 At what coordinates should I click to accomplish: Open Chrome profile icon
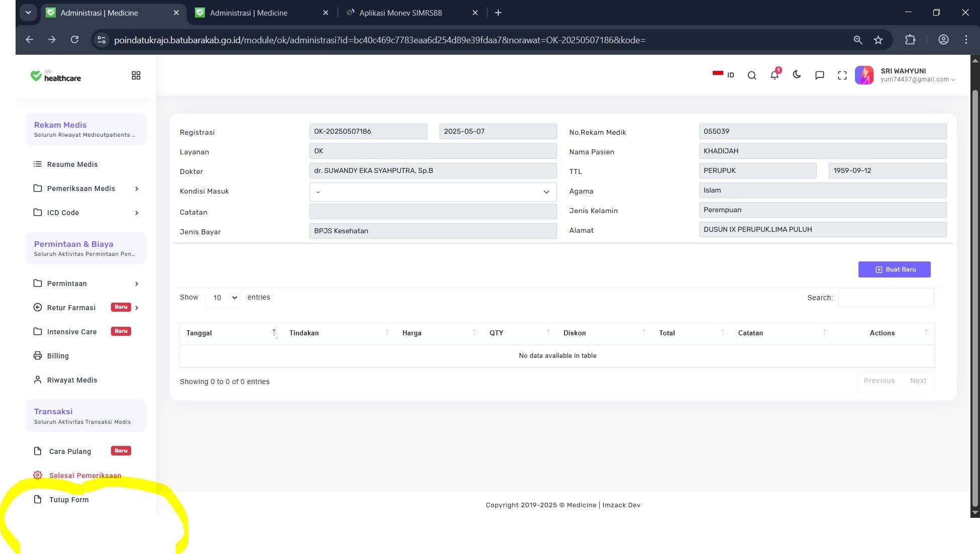(x=943, y=40)
